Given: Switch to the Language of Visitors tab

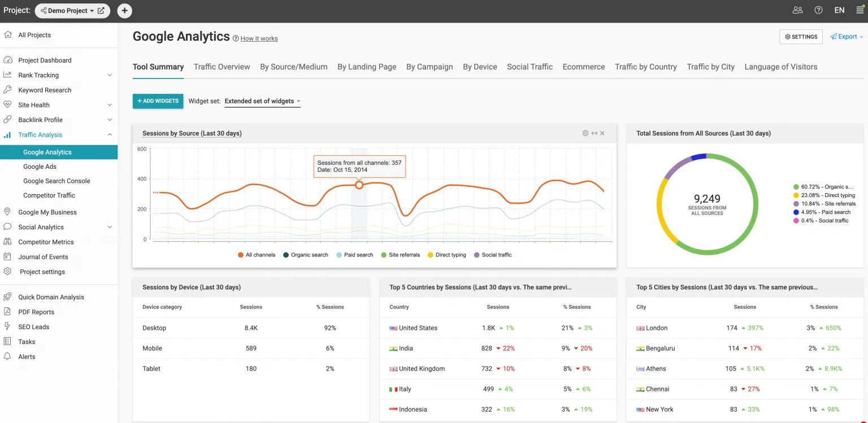Looking at the screenshot, I should [781, 67].
